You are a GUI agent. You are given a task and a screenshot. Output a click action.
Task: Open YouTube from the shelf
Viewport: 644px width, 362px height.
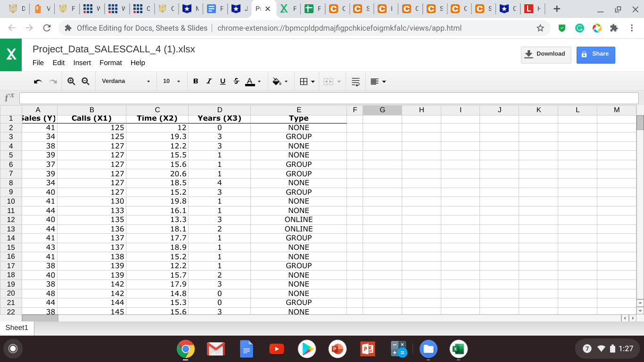coord(277,349)
